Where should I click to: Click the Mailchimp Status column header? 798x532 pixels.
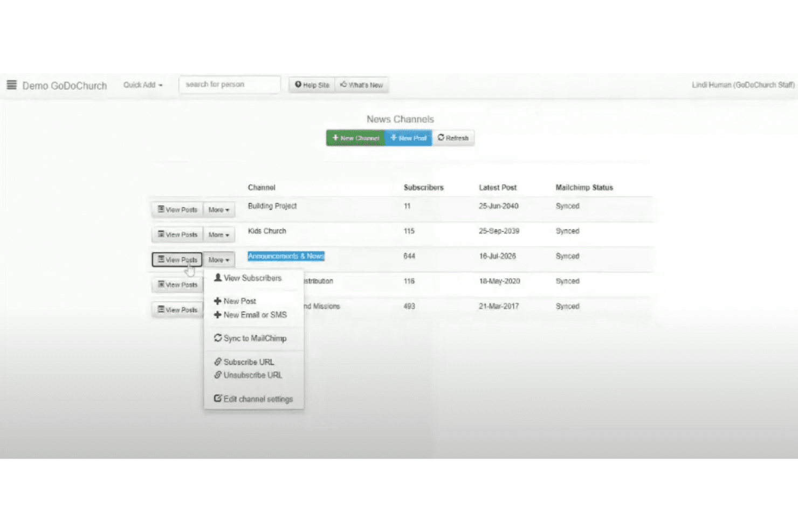(x=584, y=188)
